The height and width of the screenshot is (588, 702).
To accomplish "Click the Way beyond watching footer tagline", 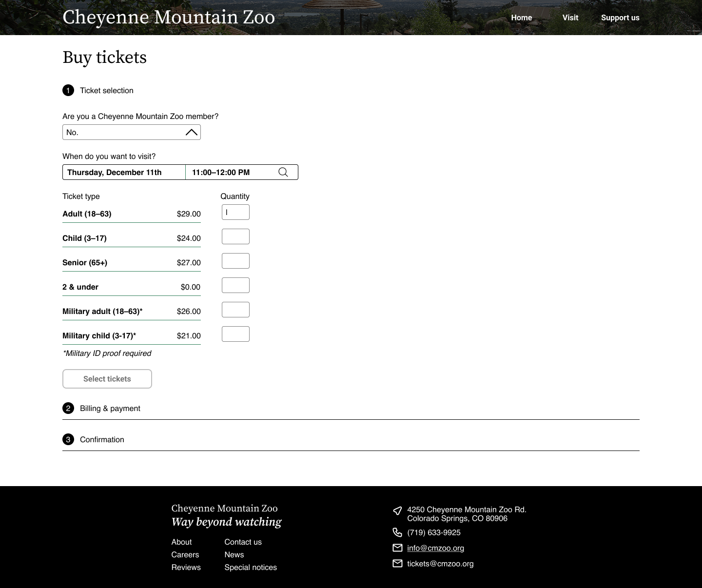I will click(226, 522).
